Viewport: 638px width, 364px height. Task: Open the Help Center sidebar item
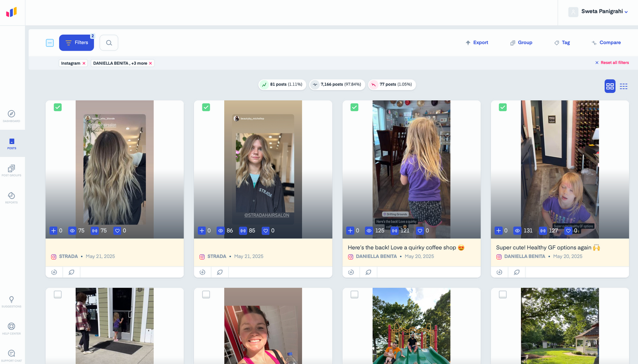click(x=11, y=329)
